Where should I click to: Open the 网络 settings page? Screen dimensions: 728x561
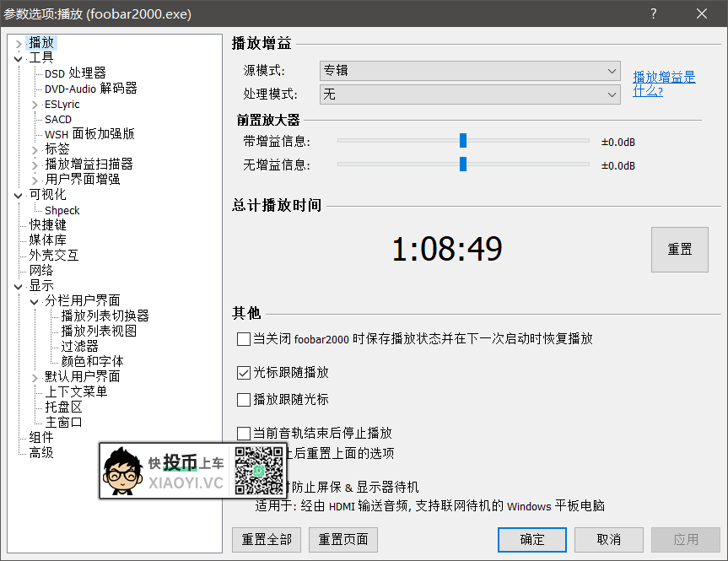(x=41, y=270)
